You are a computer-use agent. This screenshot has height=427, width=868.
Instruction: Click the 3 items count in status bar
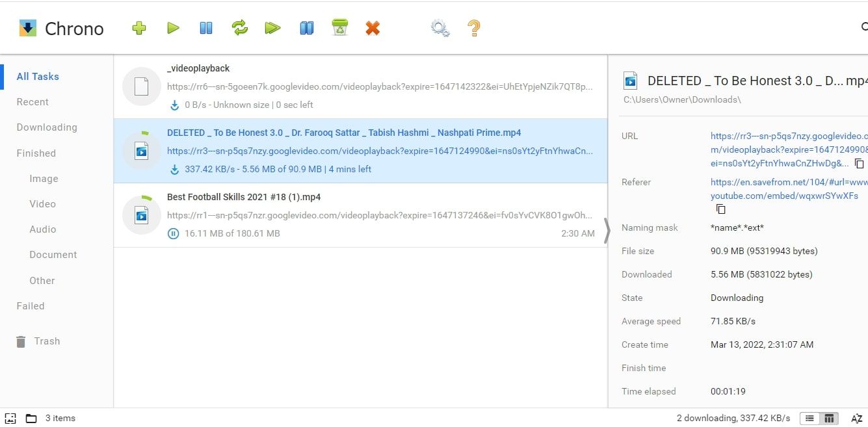pos(60,418)
